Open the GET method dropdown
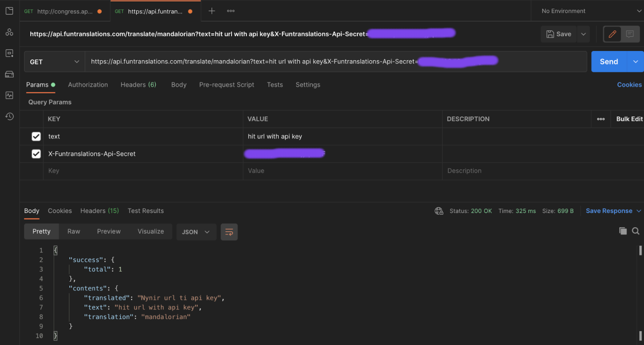Screen dimensions: 644x345 coord(54,62)
